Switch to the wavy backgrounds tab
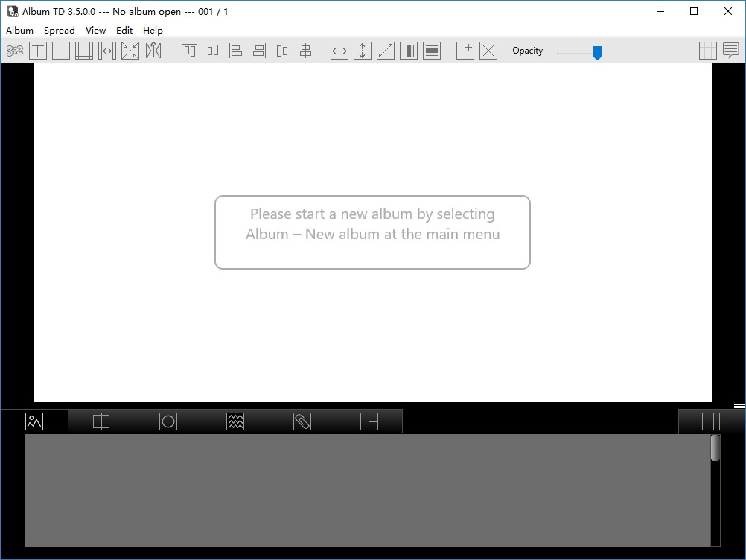The image size is (746, 560). click(235, 421)
